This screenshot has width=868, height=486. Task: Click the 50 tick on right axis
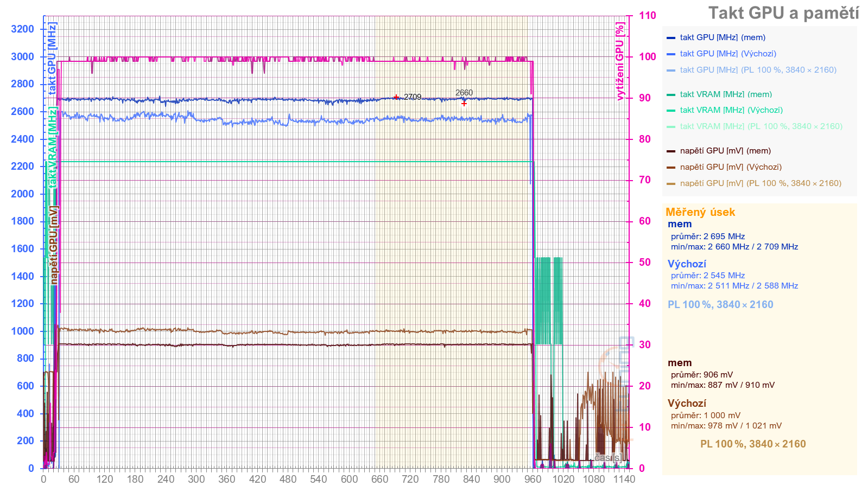(644, 263)
